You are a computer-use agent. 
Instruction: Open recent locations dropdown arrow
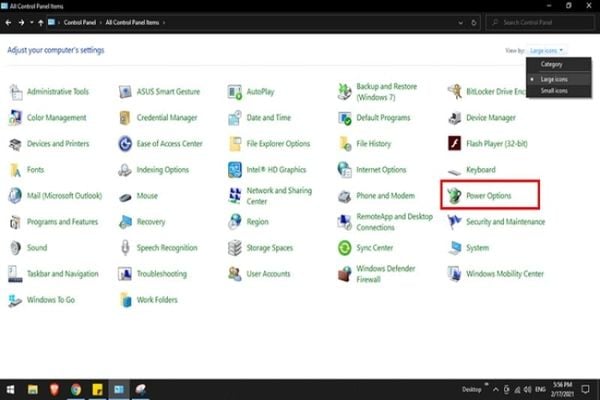[x=31, y=23]
